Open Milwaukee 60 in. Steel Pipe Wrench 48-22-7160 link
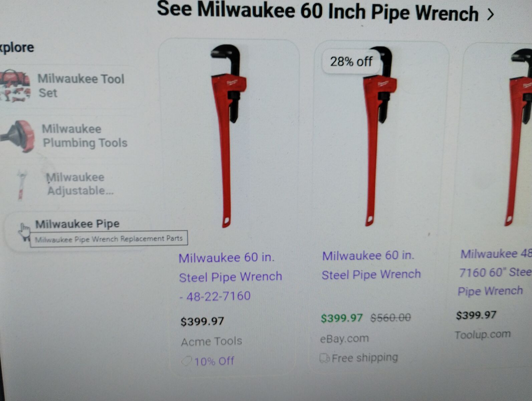Viewport: 532px width, 401px height. pos(230,277)
